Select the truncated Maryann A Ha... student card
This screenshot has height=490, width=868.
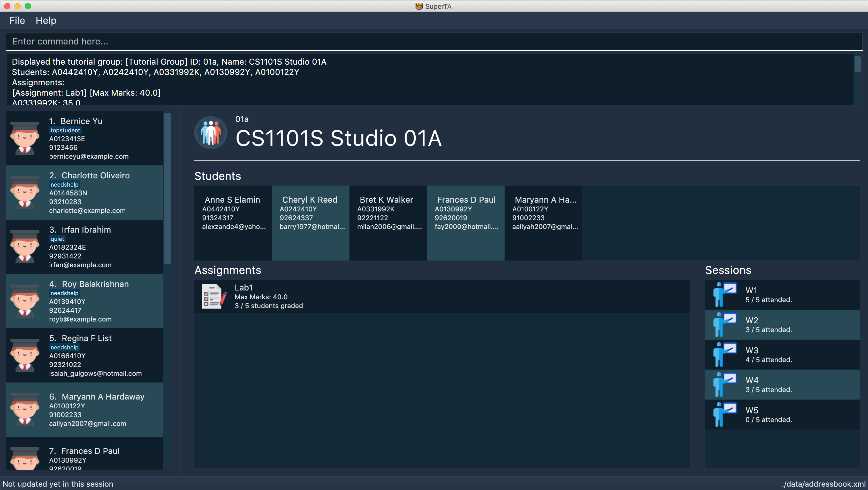[543, 223]
